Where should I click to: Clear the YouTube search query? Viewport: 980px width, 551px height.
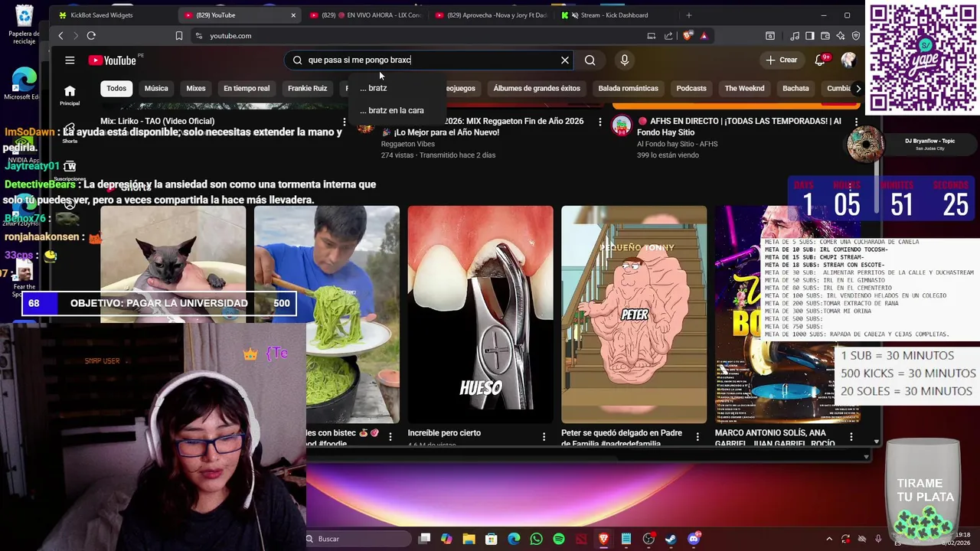click(x=565, y=60)
